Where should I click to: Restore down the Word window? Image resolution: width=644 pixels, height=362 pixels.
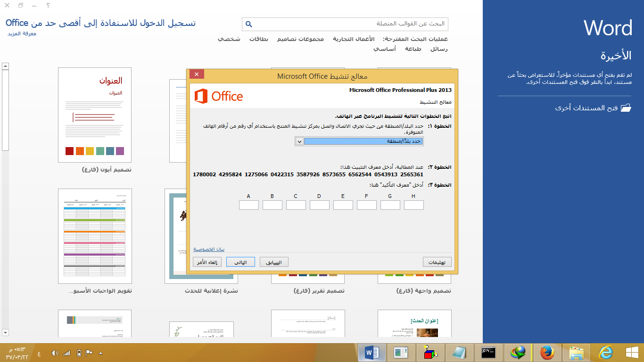point(21,5)
